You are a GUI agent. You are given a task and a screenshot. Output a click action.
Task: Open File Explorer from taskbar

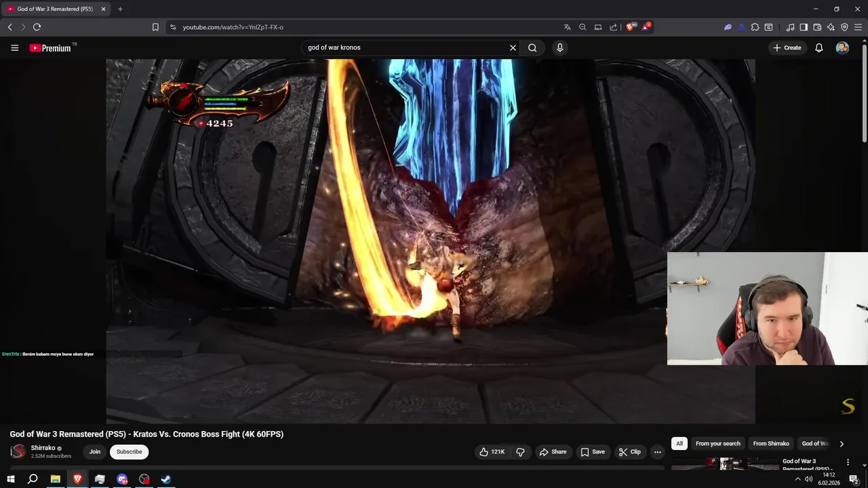click(56, 479)
